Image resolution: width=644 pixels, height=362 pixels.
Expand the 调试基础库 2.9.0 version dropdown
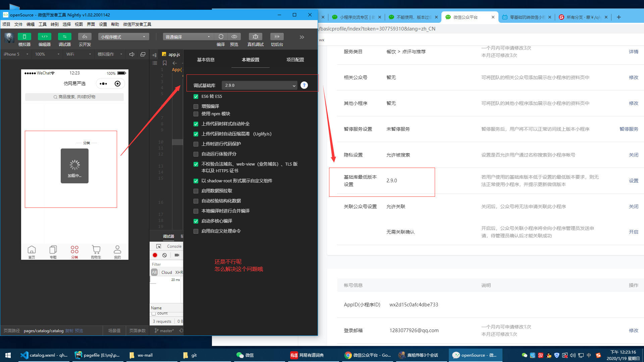pos(259,85)
